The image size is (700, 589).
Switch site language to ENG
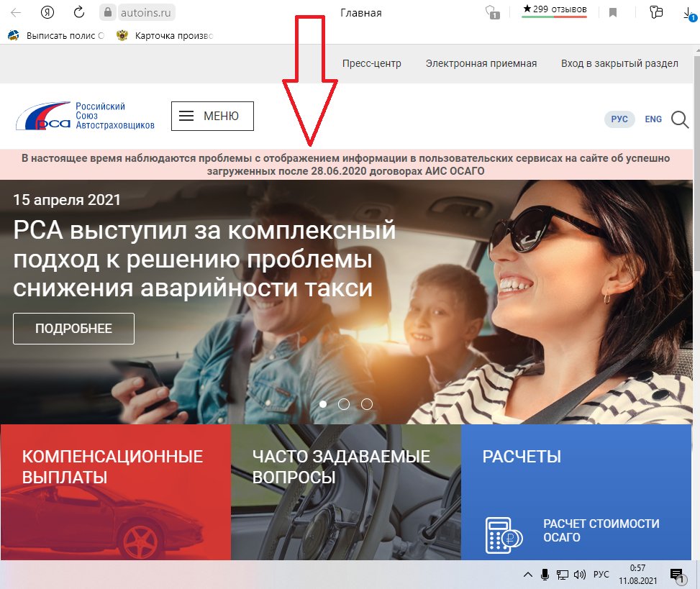point(653,119)
